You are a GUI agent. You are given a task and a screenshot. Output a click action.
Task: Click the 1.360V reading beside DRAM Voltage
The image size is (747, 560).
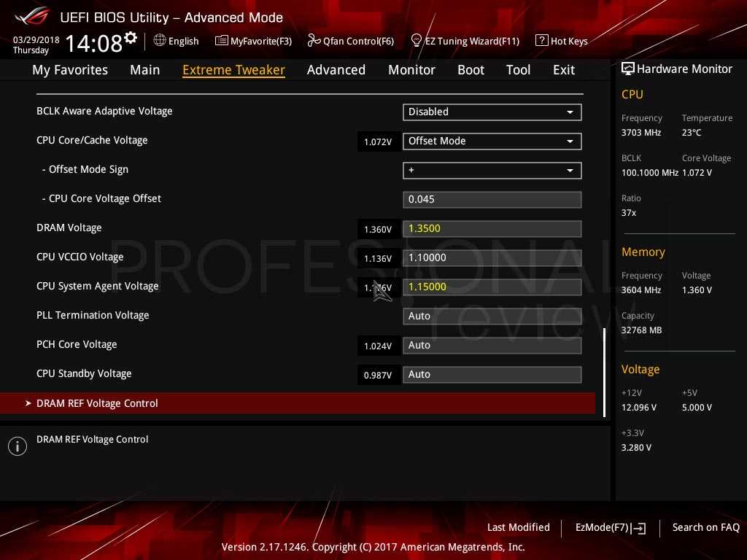point(378,230)
